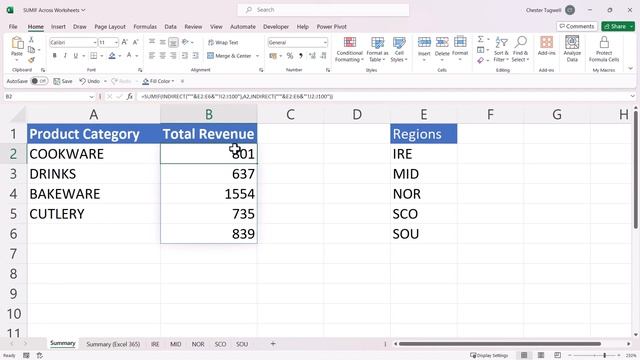Click the Percent Style icon
This screenshot has height=360, width=640.
pos(290,56)
